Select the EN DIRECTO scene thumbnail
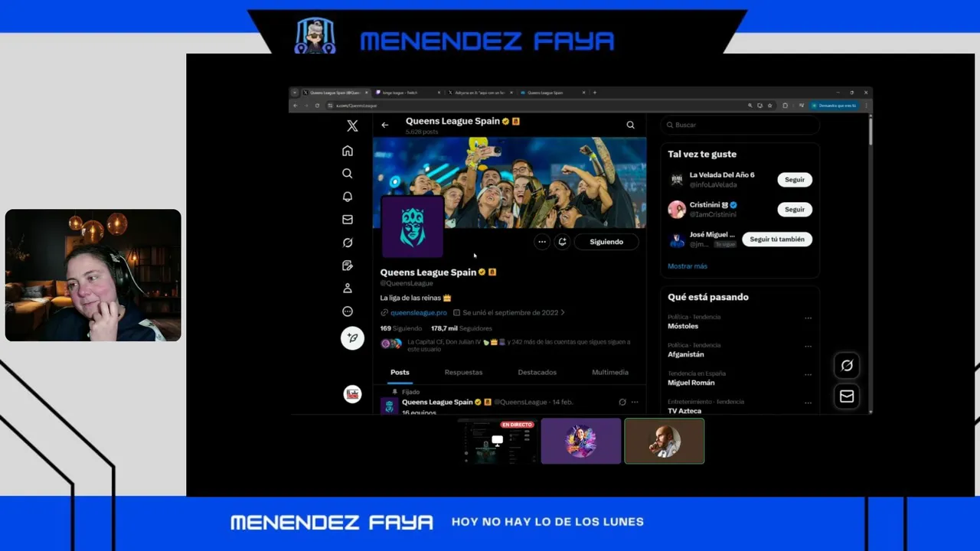Image resolution: width=980 pixels, height=551 pixels. [x=498, y=441]
